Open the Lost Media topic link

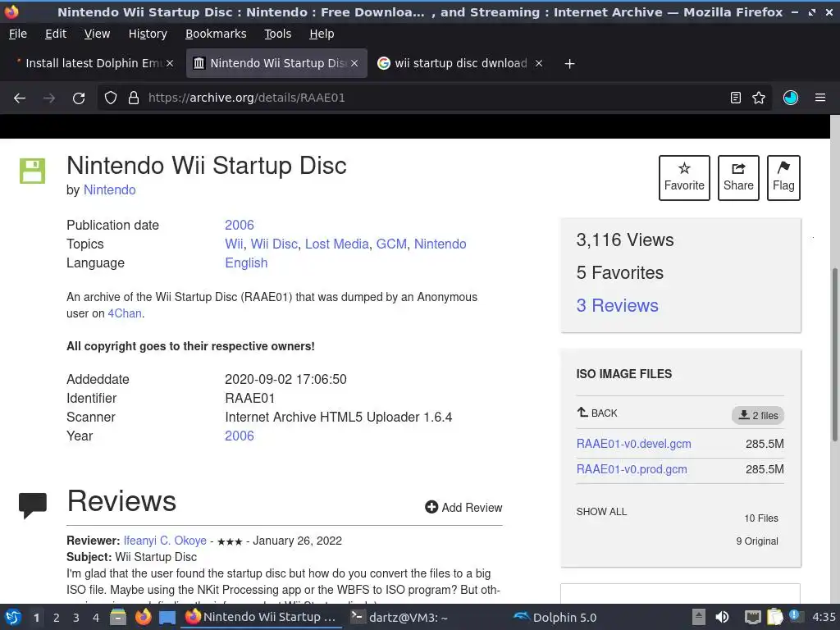click(337, 244)
